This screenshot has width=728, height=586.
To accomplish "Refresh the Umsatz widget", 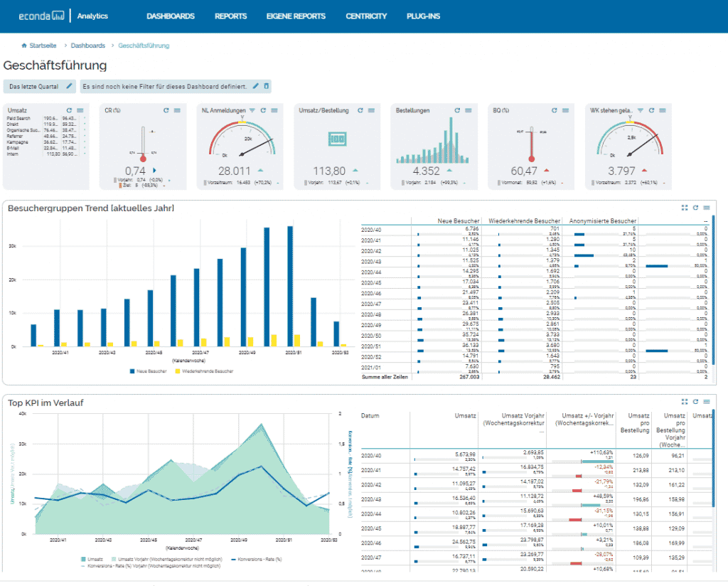I will pyautogui.click(x=69, y=110).
